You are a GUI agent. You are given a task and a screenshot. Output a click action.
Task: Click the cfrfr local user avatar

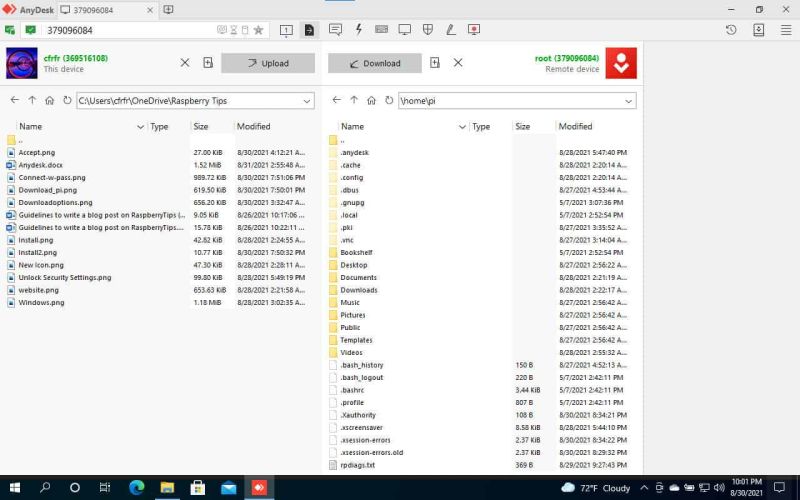21,63
